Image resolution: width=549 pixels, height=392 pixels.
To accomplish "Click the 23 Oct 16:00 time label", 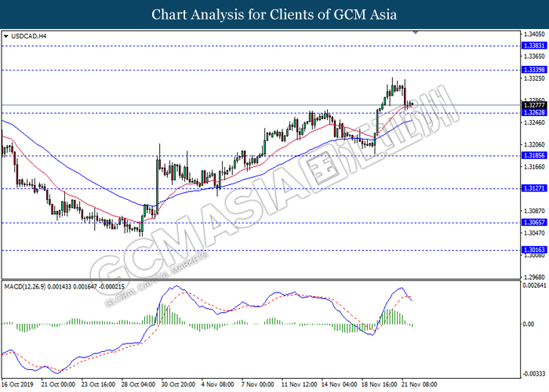I will (98, 384).
